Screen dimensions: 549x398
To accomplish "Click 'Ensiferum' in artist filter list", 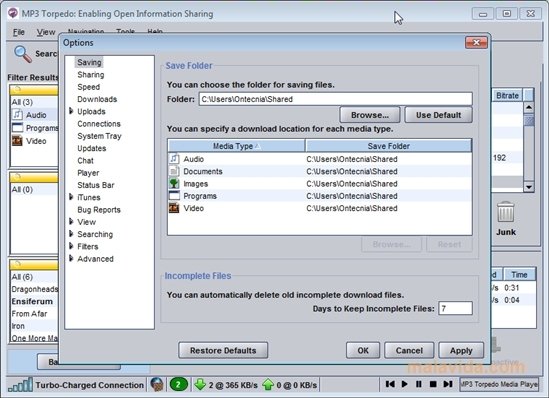I will pos(32,301).
